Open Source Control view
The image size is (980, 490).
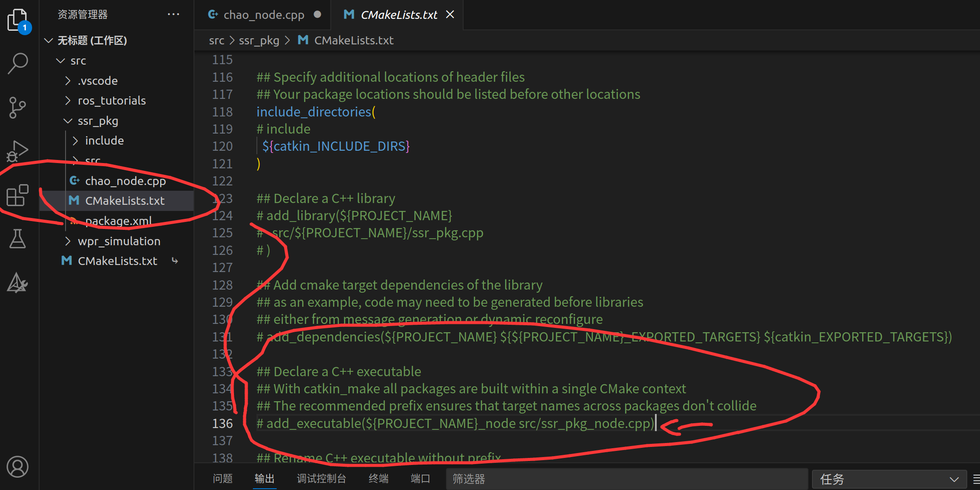18,108
